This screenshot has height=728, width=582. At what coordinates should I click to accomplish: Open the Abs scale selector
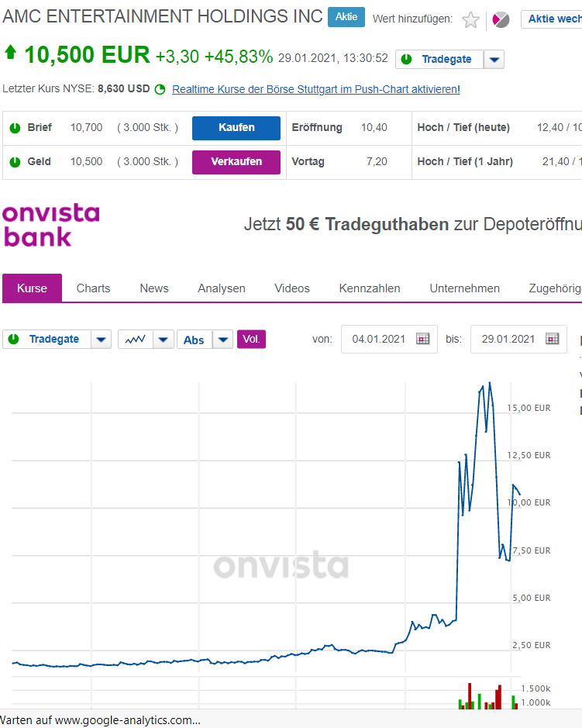click(x=195, y=340)
